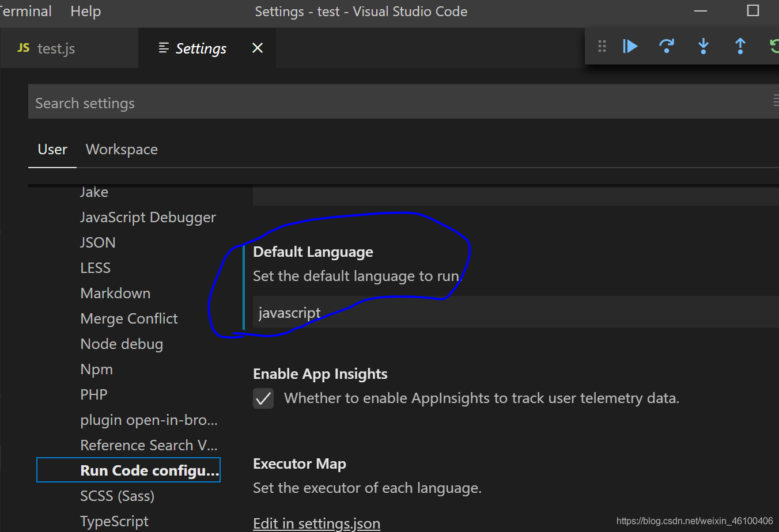Click the Default Language setting title
This screenshot has width=779, height=532.
point(313,252)
